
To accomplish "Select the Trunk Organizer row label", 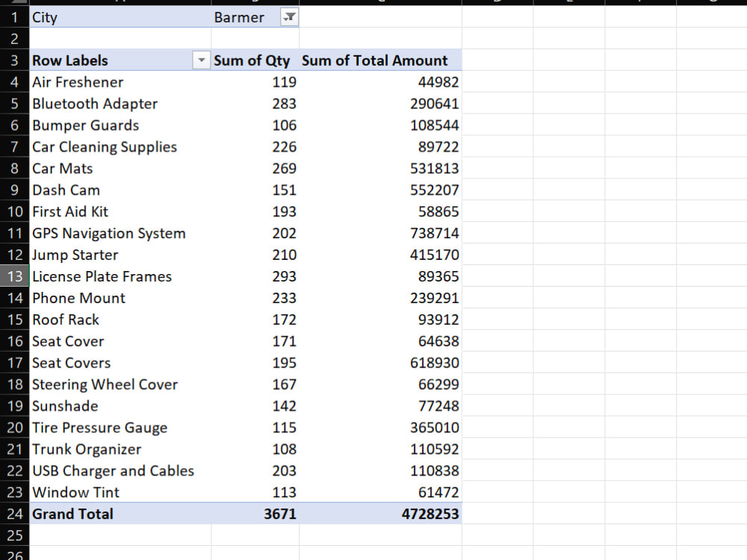I will tap(120, 449).
